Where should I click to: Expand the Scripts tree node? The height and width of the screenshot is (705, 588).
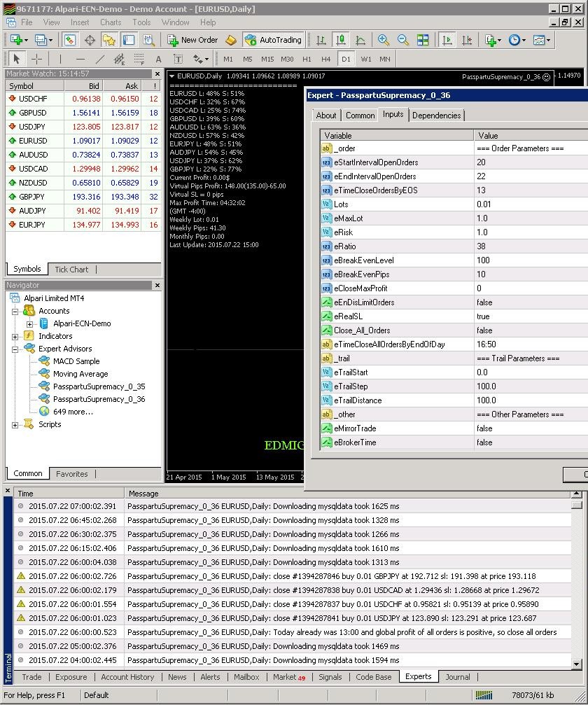pos(15,424)
